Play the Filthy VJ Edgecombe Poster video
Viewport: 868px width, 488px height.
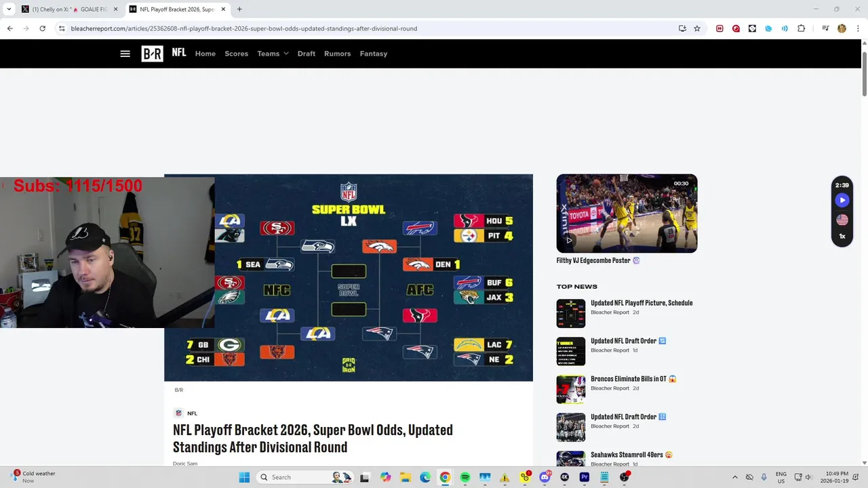pyautogui.click(x=569, y=240)
